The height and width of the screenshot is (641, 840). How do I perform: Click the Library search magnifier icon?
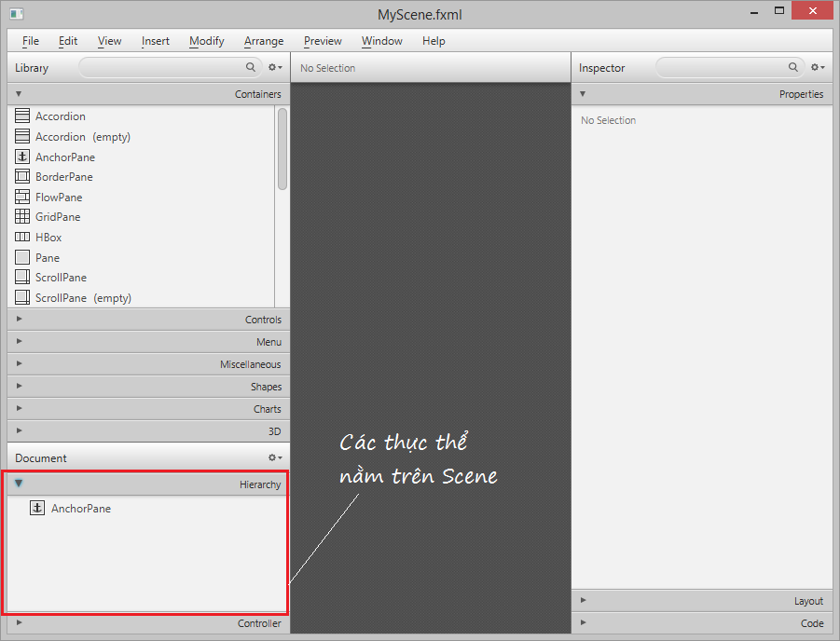click(x=251, y=67)
